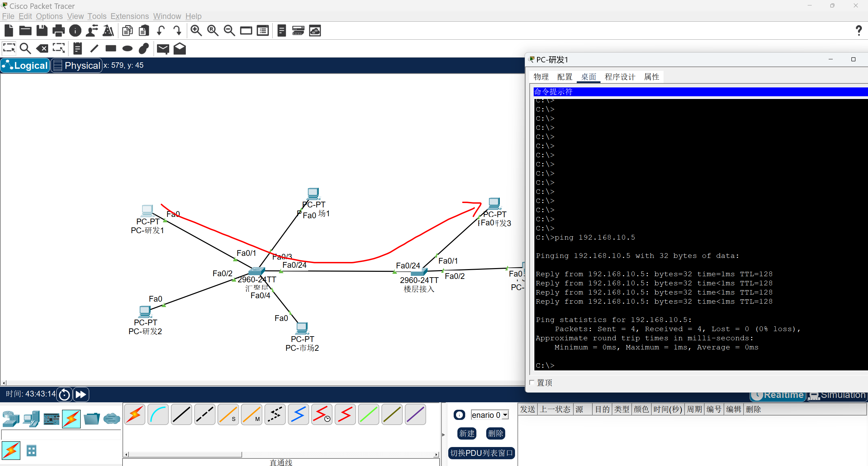Image resolution: width=868 pixels, height=466 pixels.
Task: Pick the red serial DCE cable with clock
Action: (322, 414)
